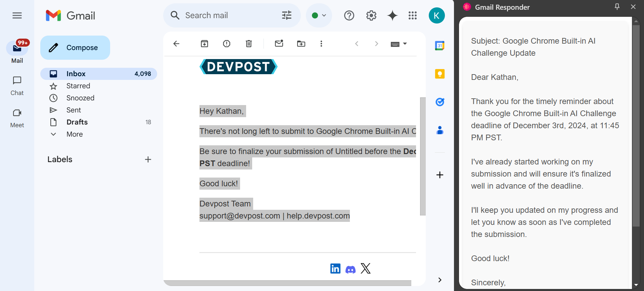
Task: Click 'Sincerely,' in the generated reply
Action: (488, 283)
